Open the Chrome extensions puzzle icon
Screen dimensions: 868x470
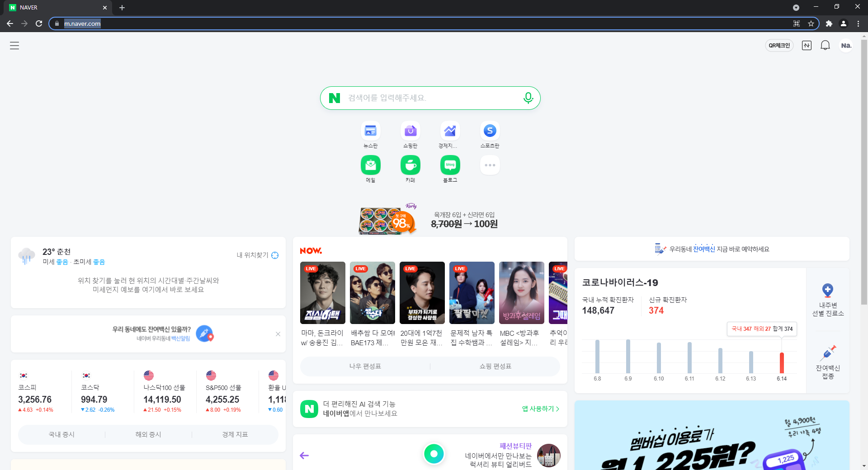pyautogui.click(x=829, y=23)
